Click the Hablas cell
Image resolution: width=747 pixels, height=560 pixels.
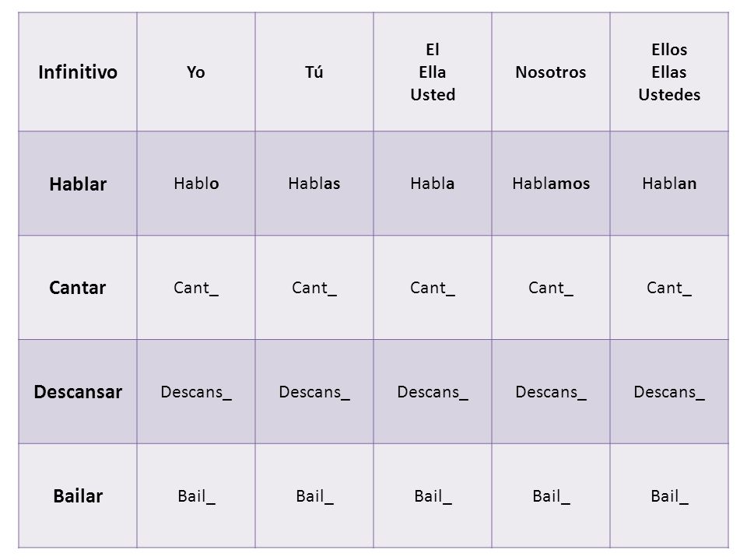[314, 184]
